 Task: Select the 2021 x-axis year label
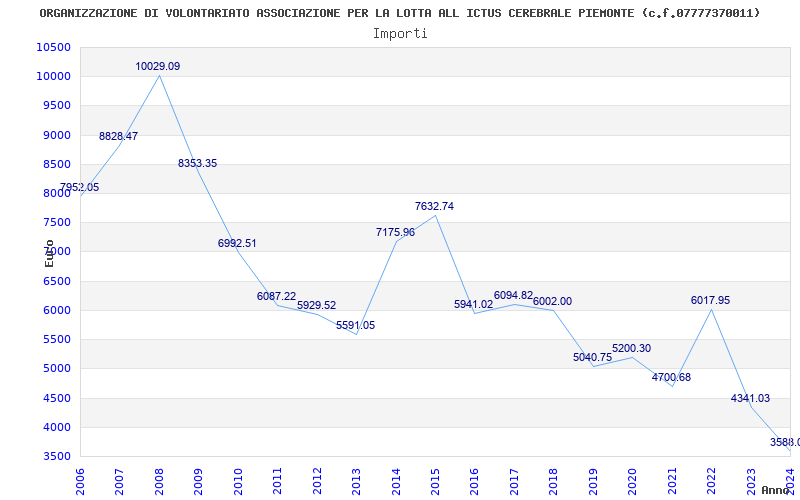672,481
